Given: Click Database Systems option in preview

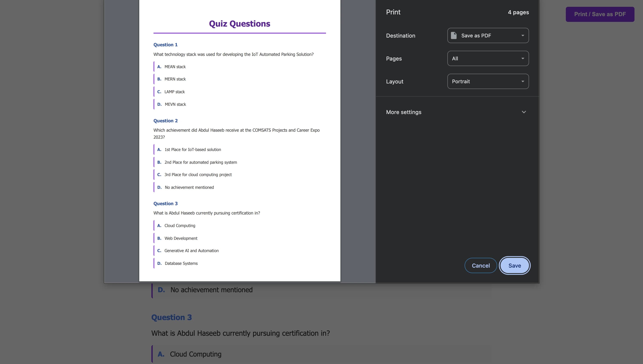Looking at the screenshot, I should (x=181, y=264).
